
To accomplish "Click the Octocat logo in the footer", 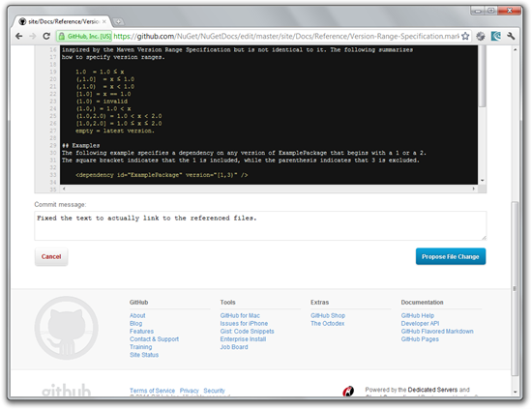I will click(x=67, y=328).
